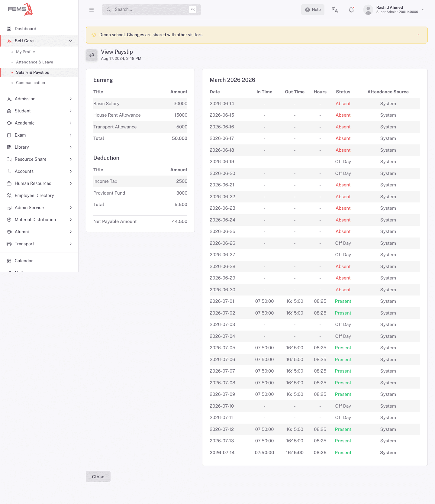Click the Basic Salary earning row
The image size is (435, 504).
tap(140, 104)
